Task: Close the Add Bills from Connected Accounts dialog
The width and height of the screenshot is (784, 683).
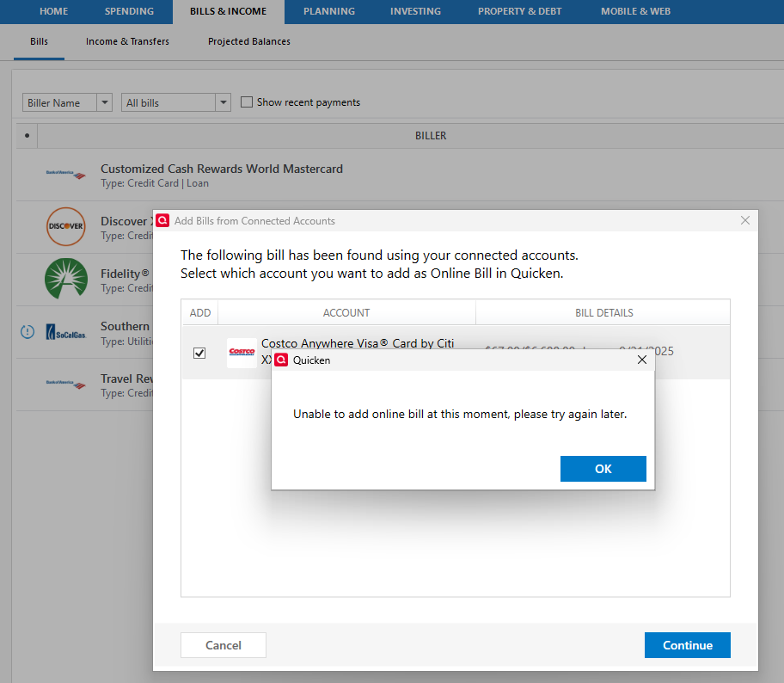Action: (745, 221)
